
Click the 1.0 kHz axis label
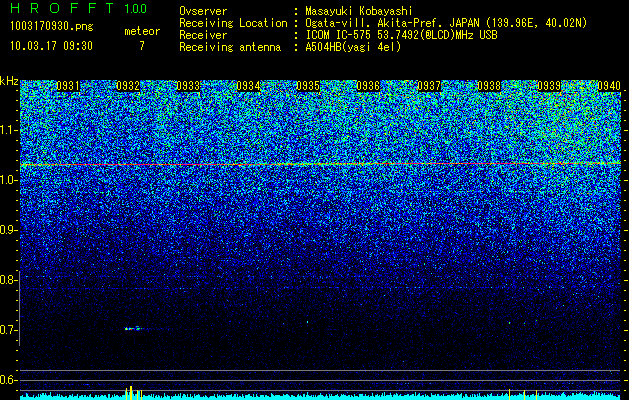(x=8, y=180)
